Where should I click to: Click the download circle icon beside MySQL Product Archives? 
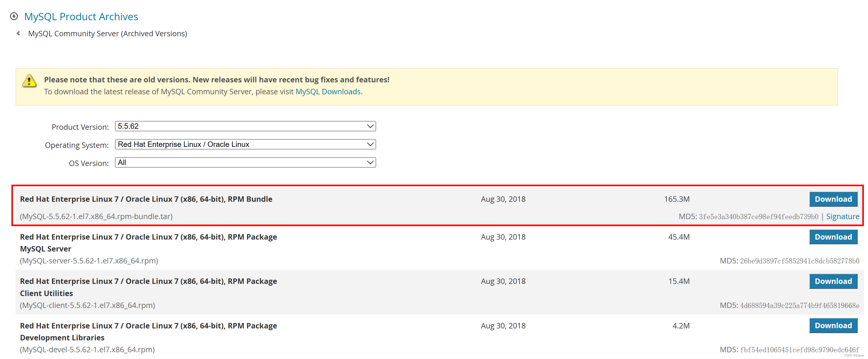14,16
